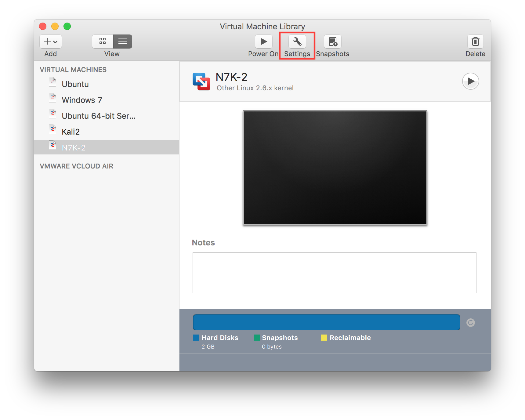The height and width of the screenshot is (420, 525).
Task: Click the Windows 7 VM file icon
Action: point(52,98)
